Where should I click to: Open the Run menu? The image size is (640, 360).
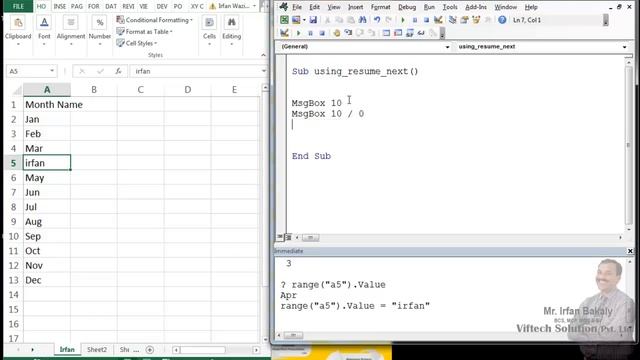tap(429, 7)
